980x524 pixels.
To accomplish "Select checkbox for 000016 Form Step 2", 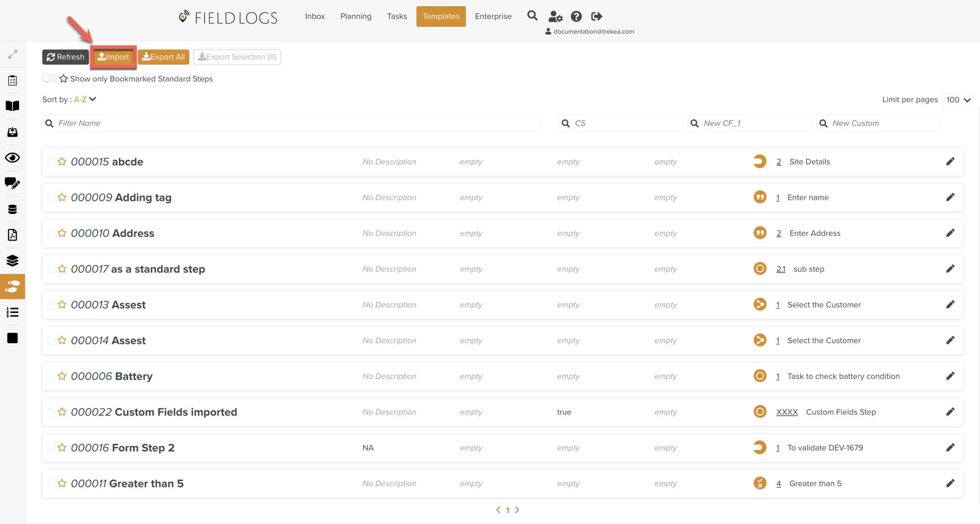I will (x=51, y=448).
